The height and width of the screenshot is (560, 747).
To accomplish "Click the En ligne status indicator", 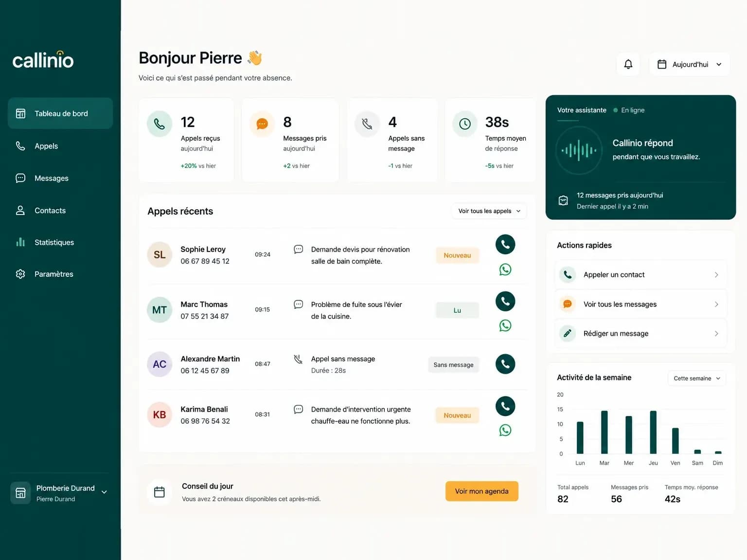I will 629,110.
